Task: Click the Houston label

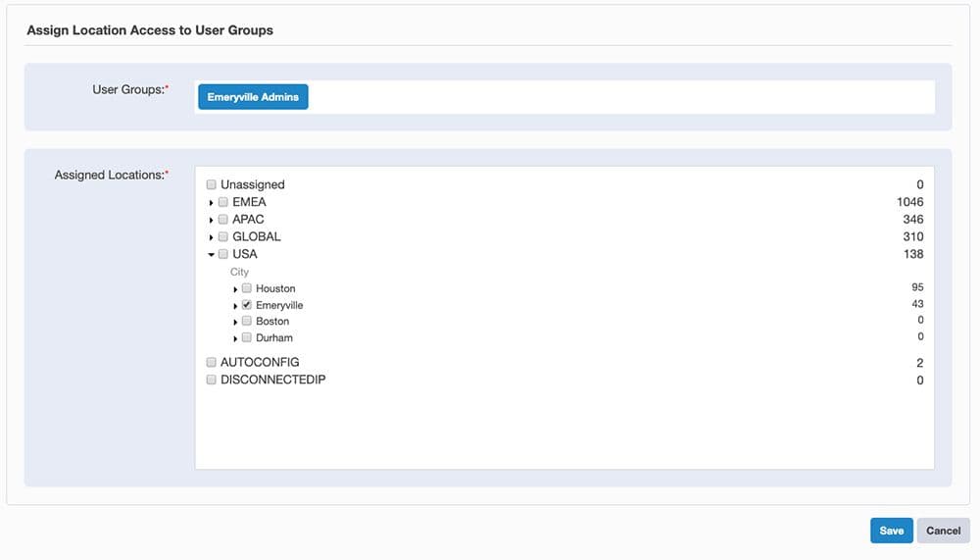Action: (275, 288)
